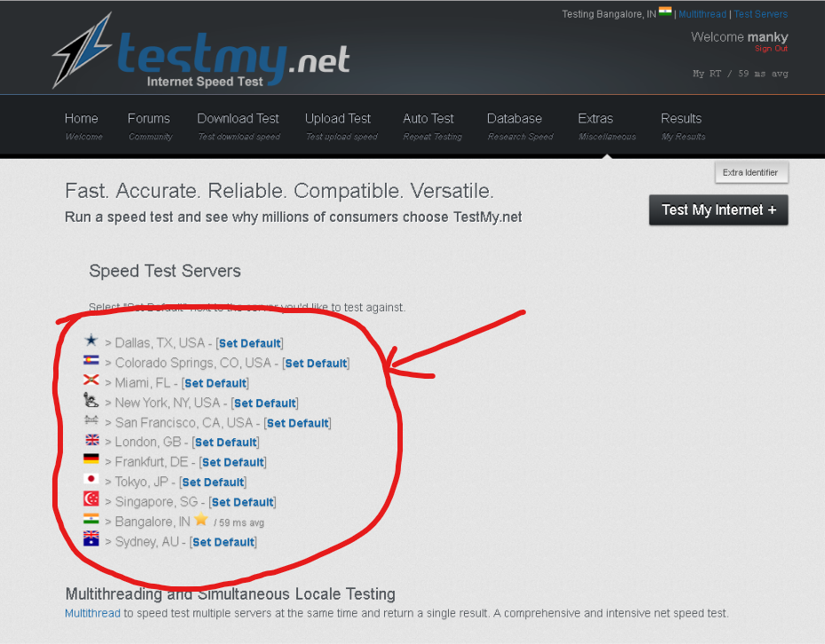Image resolution: width=825 pixels, height=644 pixels.
Task: Open the Extras menu
Action: click(595, 119)
